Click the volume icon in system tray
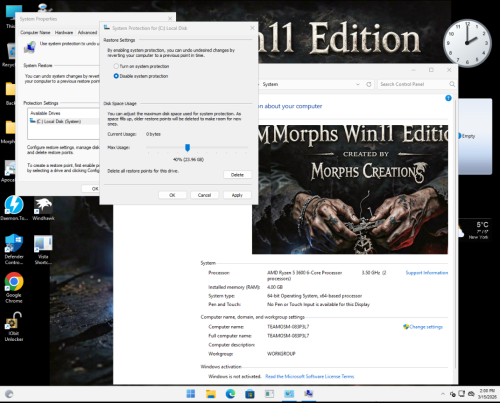The height and width of the screenshot is (403, 500). pos(471,394)
